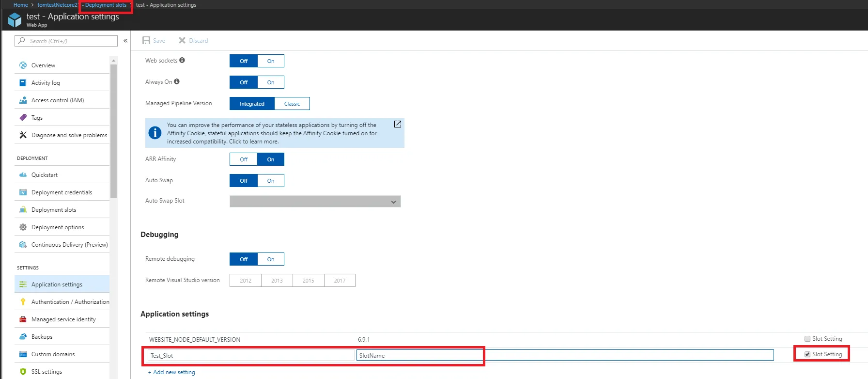Image resolution: width=868 pixels, height=379 pixels.
Task: Open Authentication / Authorization in the sidebar
Action: (62, 302)
